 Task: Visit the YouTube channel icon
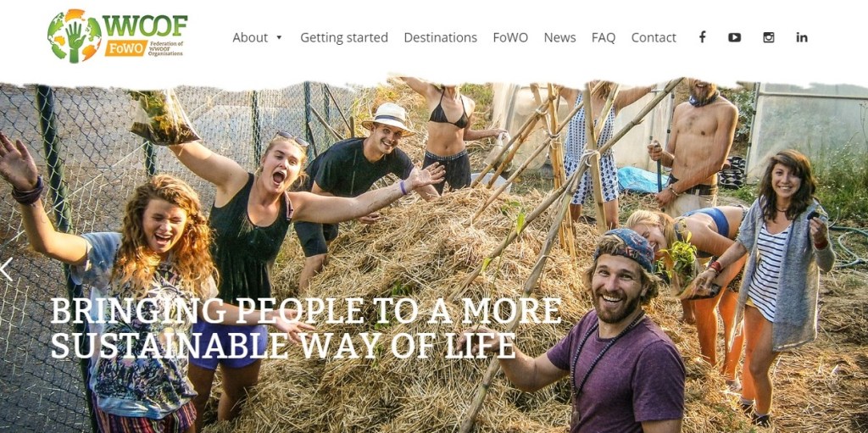coord(735,37)
